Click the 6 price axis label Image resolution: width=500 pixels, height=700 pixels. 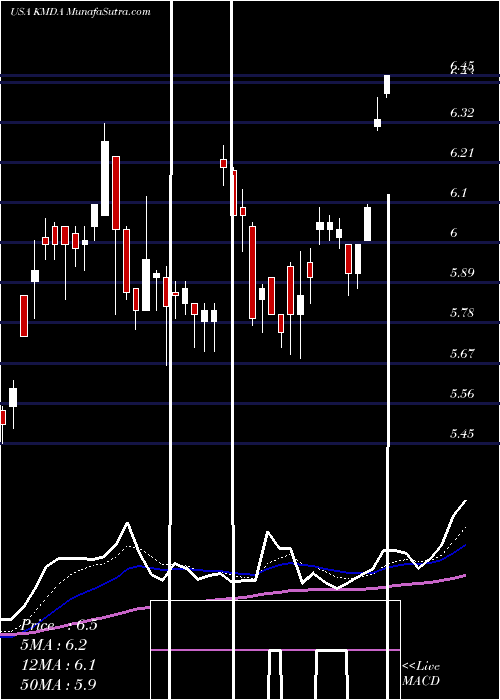[x=454, y=233]
